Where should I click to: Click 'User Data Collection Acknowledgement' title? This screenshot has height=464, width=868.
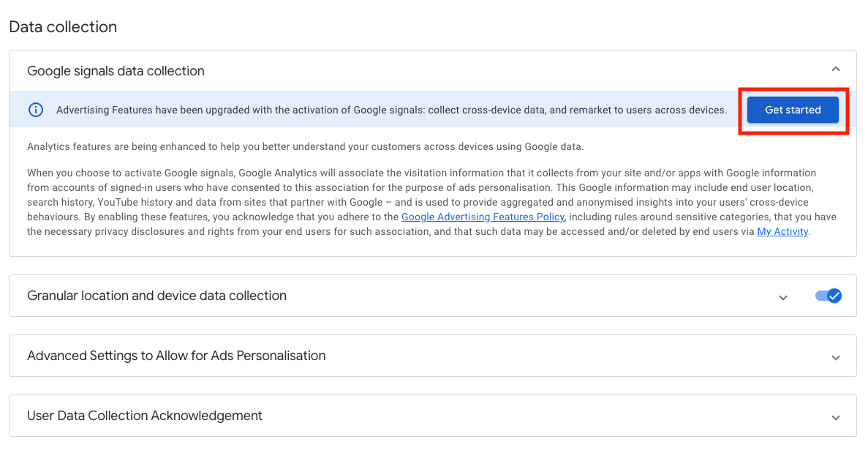(x=145, y=415)
